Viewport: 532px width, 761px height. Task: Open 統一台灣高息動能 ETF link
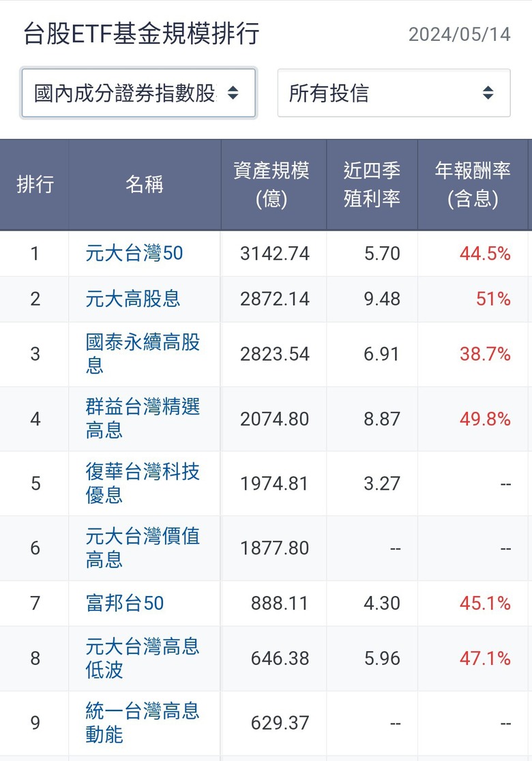coord(143,723)
